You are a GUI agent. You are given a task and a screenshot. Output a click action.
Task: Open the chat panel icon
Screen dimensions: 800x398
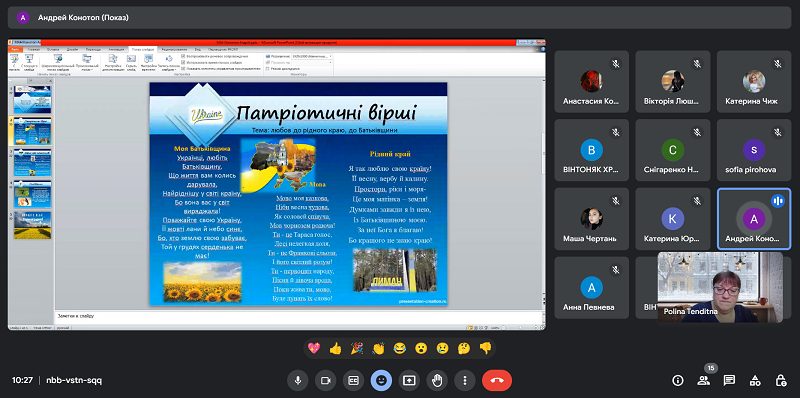[x=729, y=380]
